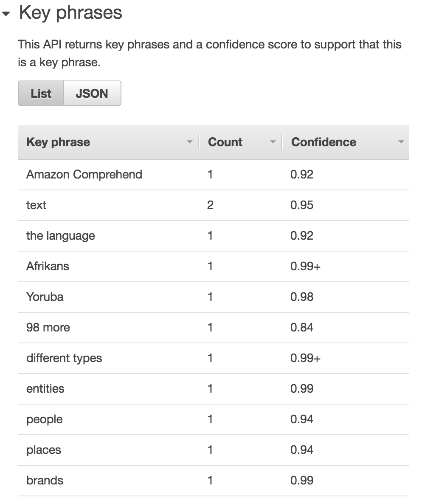Click the 'brands' key phrase row
This screenshot has width=422, height=504.
coord(45,481)
